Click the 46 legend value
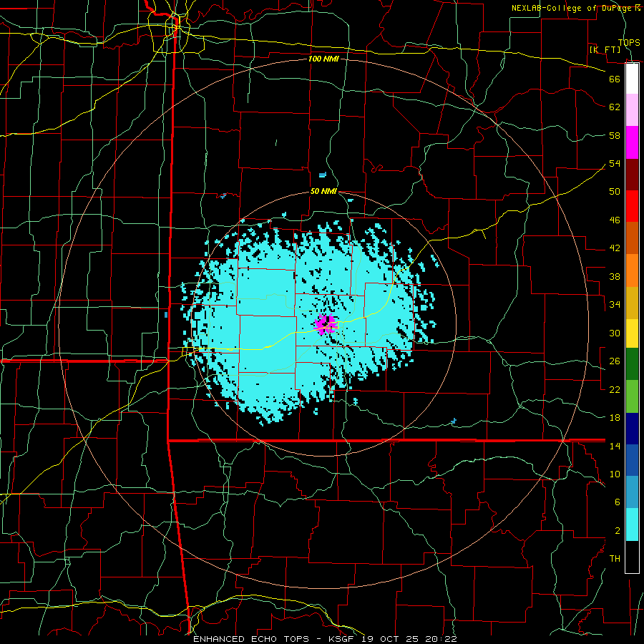Image resolution: width=644 pixels, height=644 pixels. [615, 220]
